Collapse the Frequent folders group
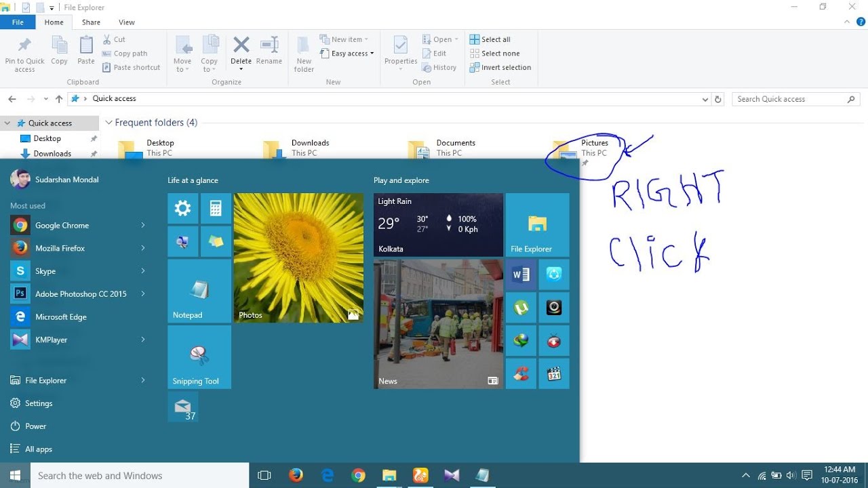This screenshot has width=868, height=488. (x=108, y=123)
